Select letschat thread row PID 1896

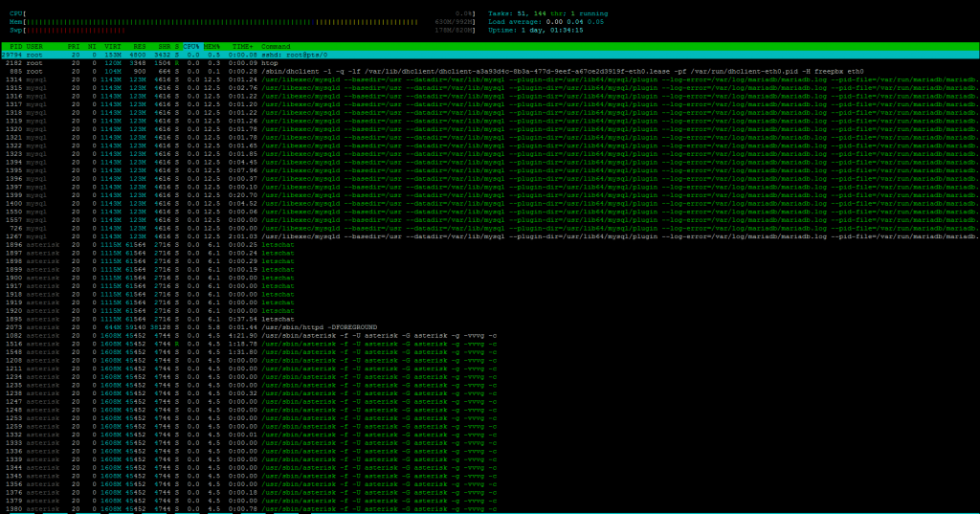[x=490, y=244]
